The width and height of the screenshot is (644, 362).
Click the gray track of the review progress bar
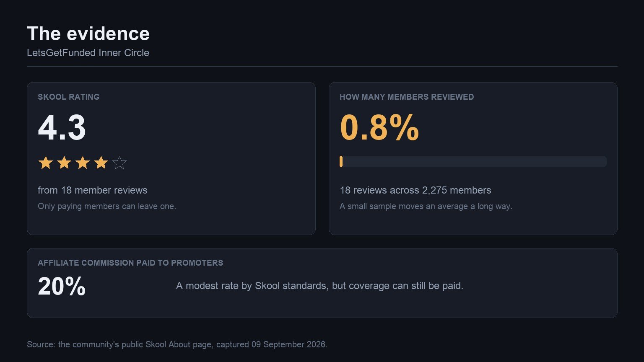(x=475, y=162)
